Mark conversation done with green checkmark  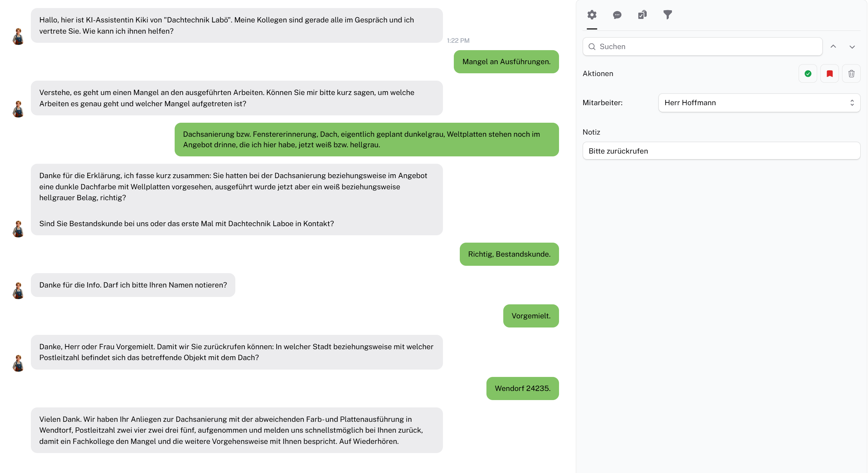[808, 74]
